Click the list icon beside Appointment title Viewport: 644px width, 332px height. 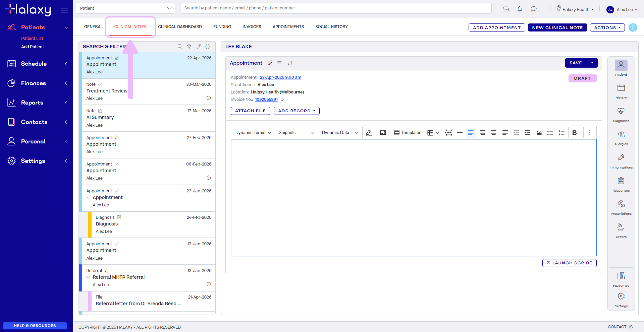click(x=279, y=63)
